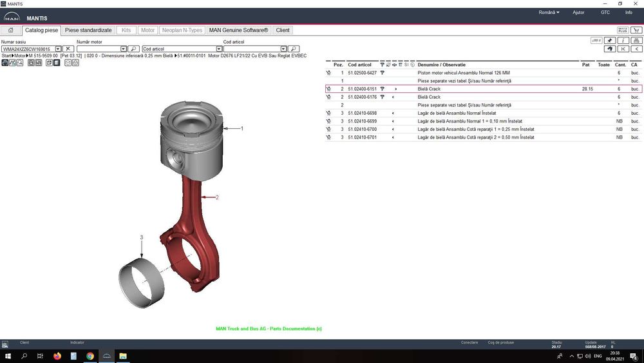The height and width of the screenshot is (363, 644).
Task: Click piston part in diagram
Action: pyautogui.click(x=191, y=140)
